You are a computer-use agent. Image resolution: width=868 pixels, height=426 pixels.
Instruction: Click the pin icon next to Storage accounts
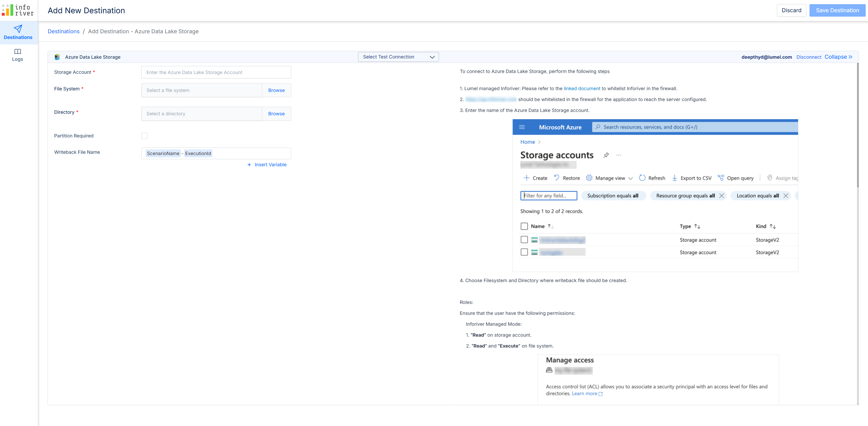[x=606, y=155]
